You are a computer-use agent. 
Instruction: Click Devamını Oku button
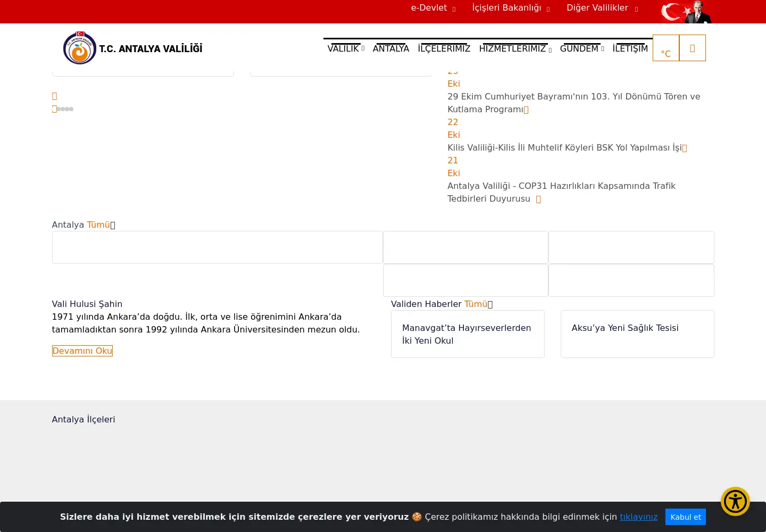(x=82, y=351)
